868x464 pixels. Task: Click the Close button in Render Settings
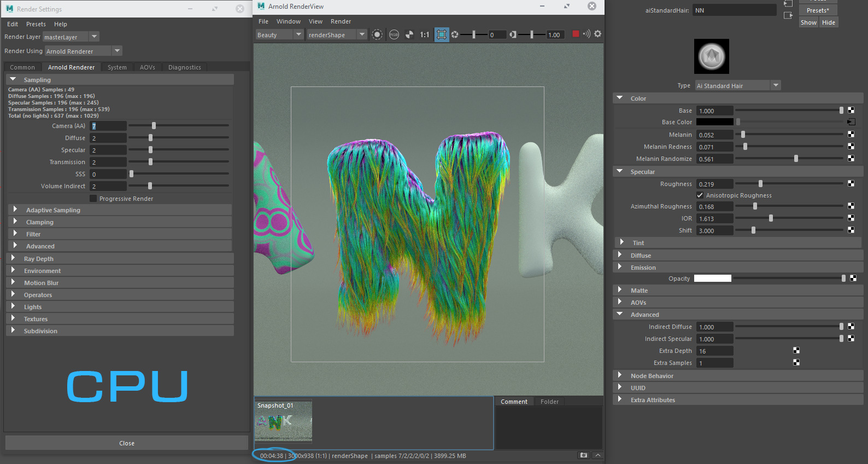pos(127,443)
